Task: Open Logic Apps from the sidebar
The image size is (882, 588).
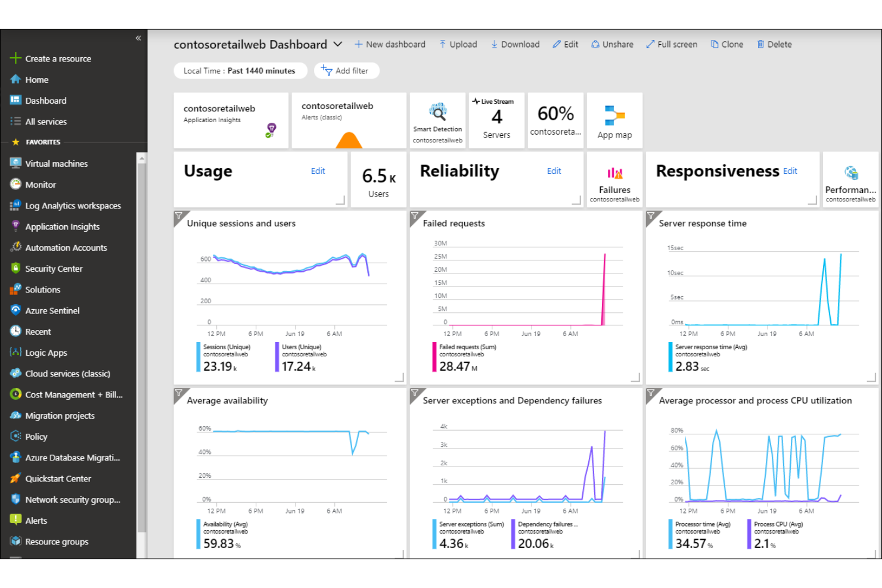Action: click(x=46, y=352)
